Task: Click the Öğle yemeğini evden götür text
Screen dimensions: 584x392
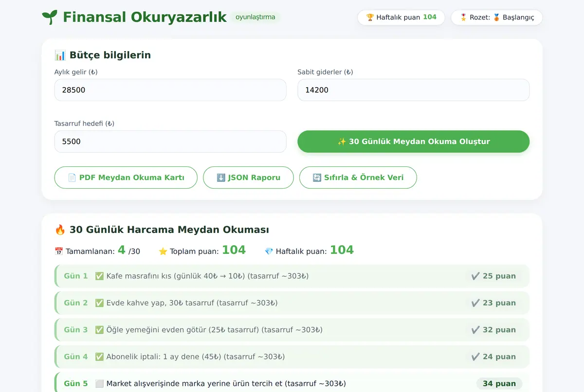Action: coord(214,330)
